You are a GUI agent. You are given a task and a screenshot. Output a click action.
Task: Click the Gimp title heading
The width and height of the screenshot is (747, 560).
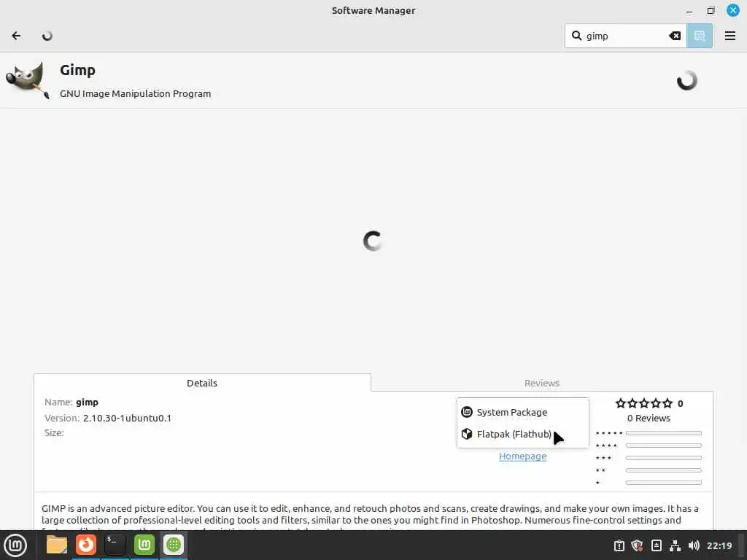(x=77, y=70)
